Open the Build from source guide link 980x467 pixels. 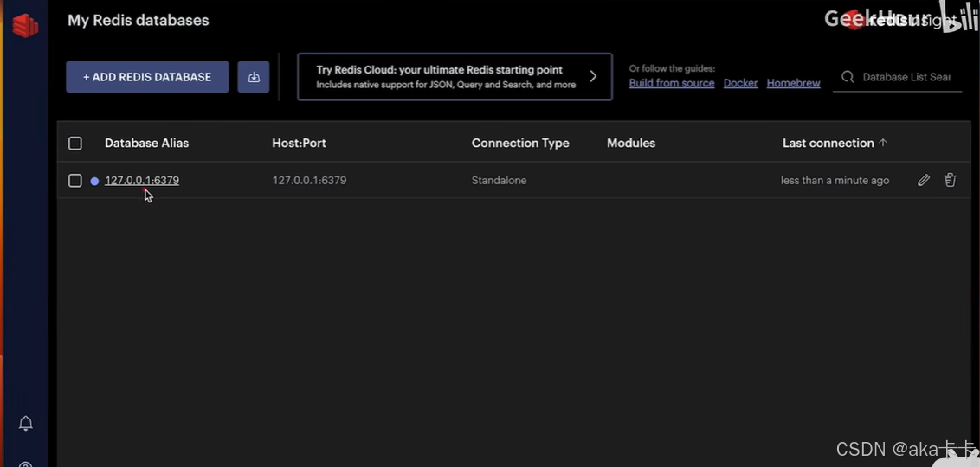tap(671, 83)
